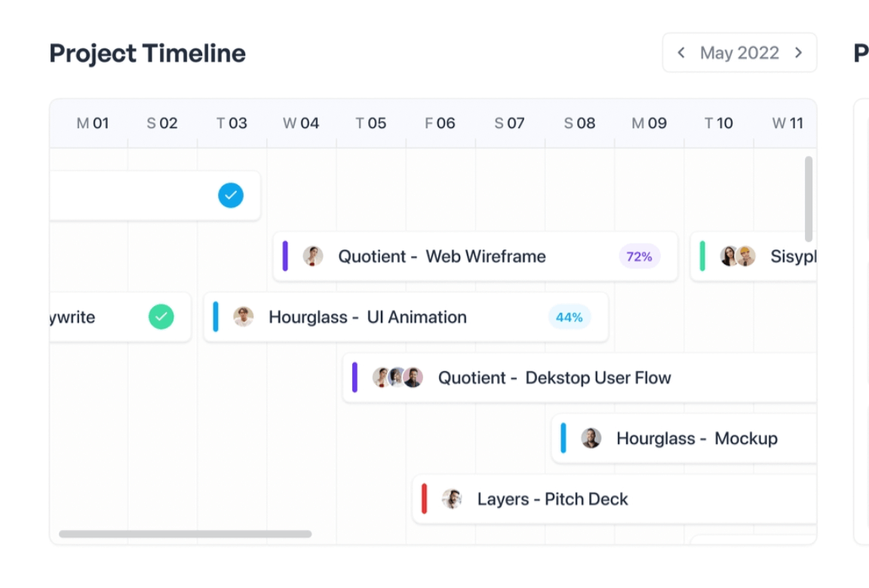
Task: Select the M 09 day column header
Action: [649, 123]
